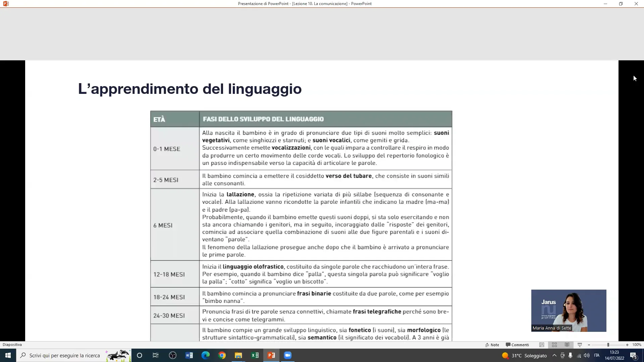Restore down the PowerPoint window

pos(621,4)
